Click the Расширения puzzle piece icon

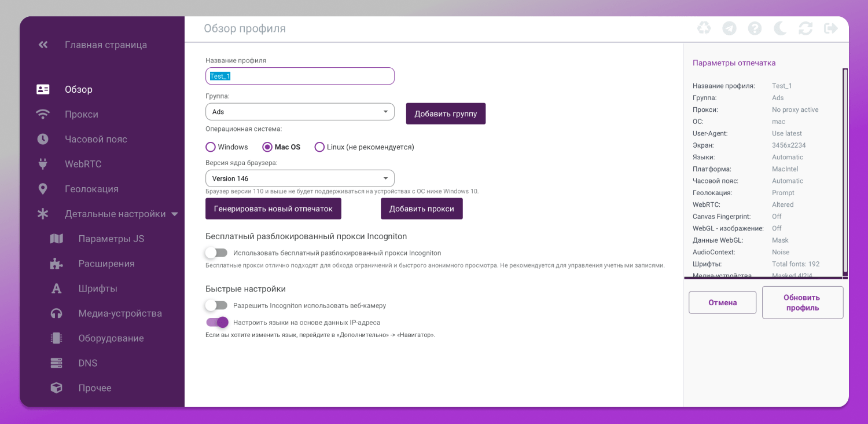(56, 264)
